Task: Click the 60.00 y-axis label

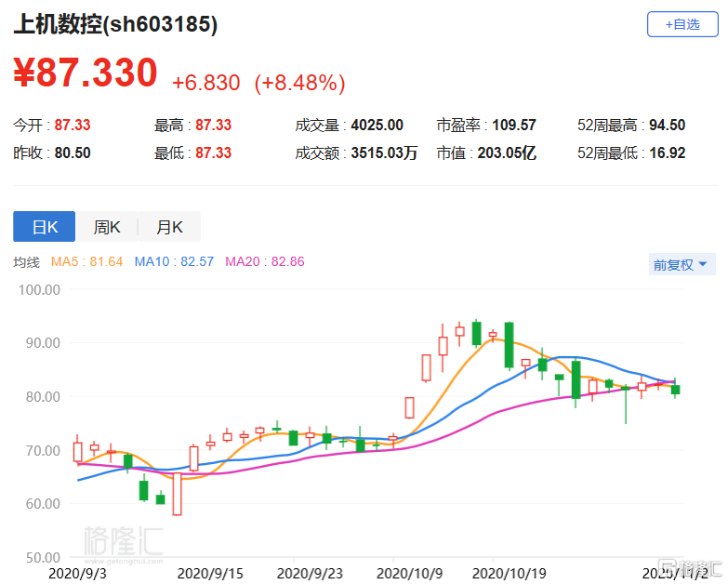Action: pyautogui.click(x=43, y=504)
